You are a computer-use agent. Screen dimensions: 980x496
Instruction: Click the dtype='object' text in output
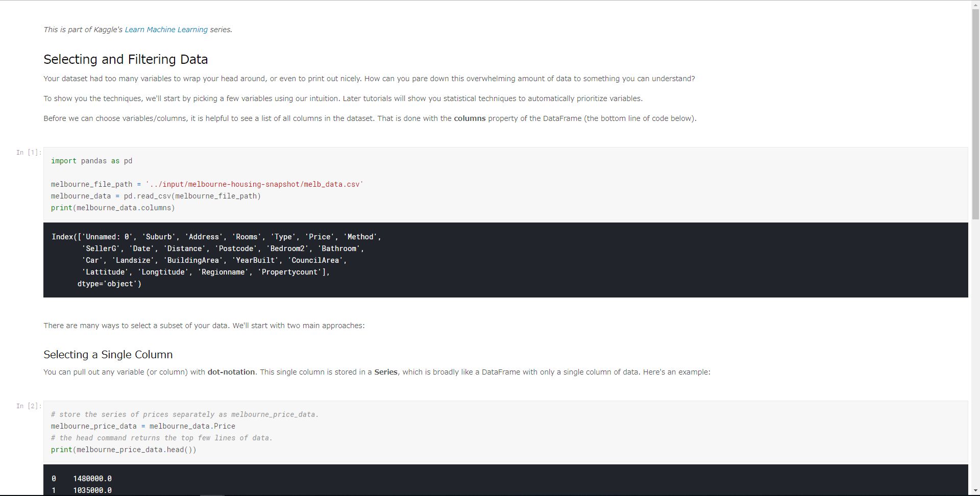coord(109,284)
